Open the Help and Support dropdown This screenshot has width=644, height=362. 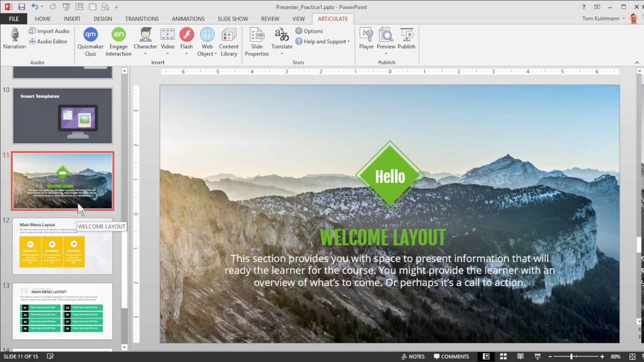(323, 42)
